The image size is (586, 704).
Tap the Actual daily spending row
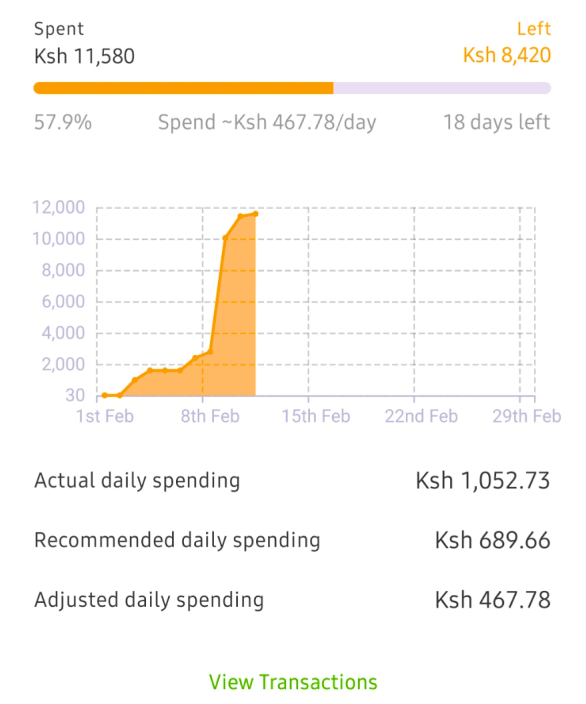click(x=292, y=480)
